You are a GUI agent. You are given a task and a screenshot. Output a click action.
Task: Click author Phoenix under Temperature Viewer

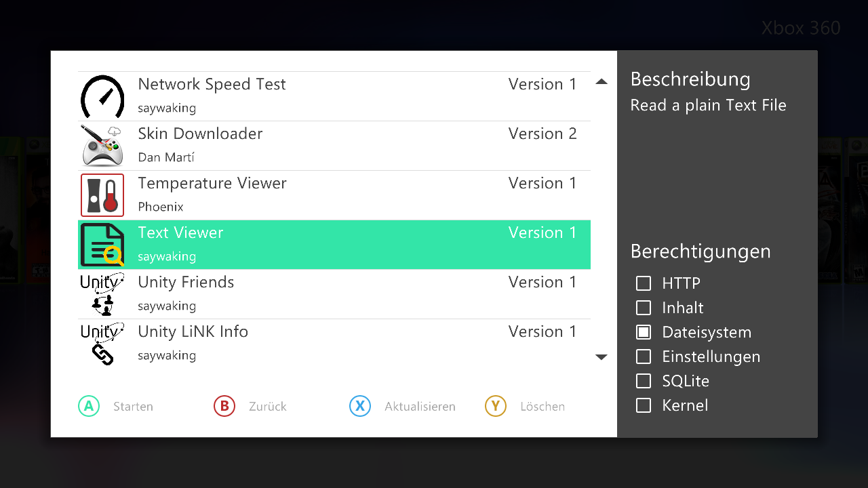tap(161, 207)
